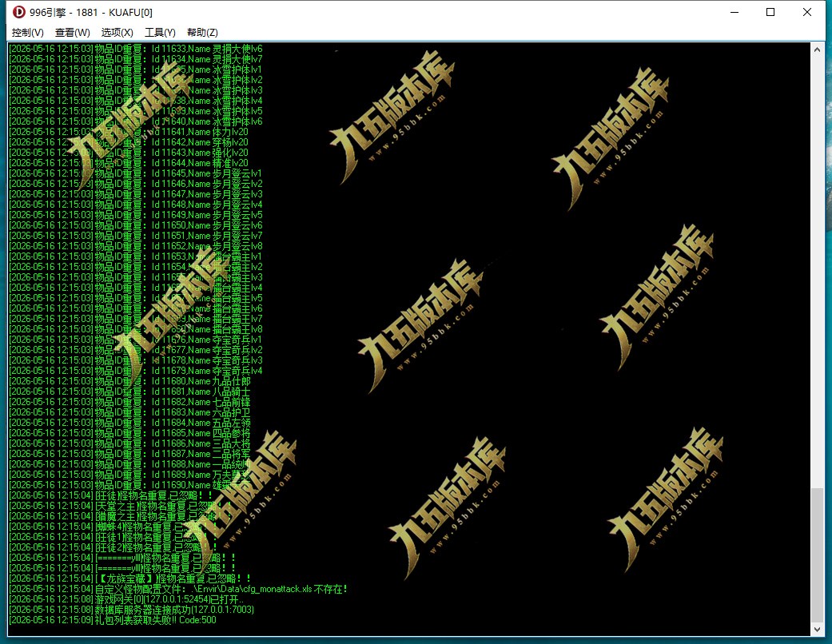The image size is (832, 644).
Task: Select log line Id 11649 步月登云lv5
Action: 136,215
